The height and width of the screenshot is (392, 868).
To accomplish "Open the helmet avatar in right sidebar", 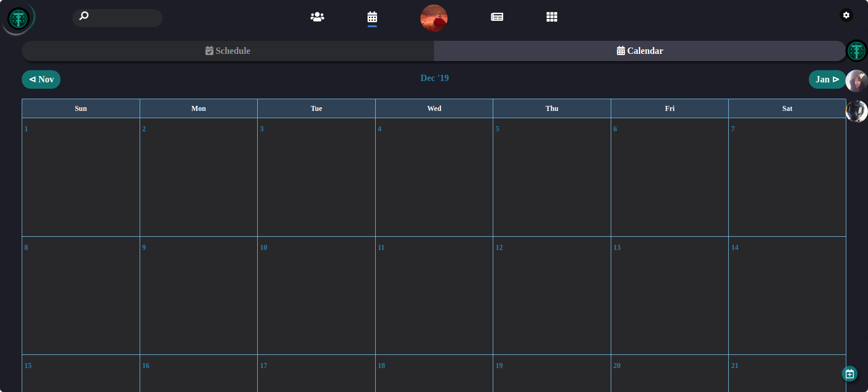I will tap(857, 111).
